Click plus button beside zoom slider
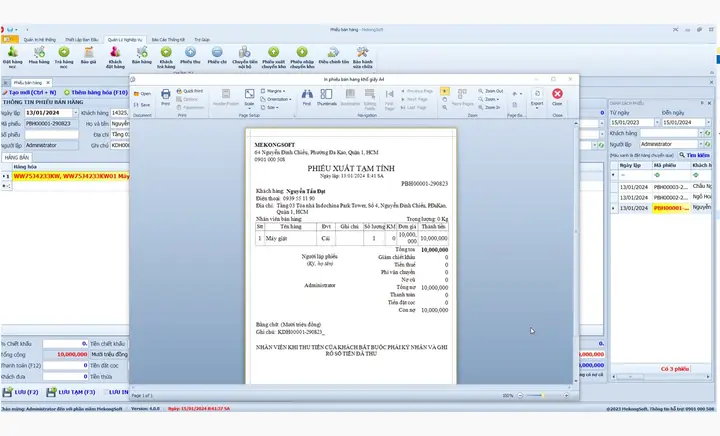The height and width of the screenshot is (436, 720). [566, 396]
